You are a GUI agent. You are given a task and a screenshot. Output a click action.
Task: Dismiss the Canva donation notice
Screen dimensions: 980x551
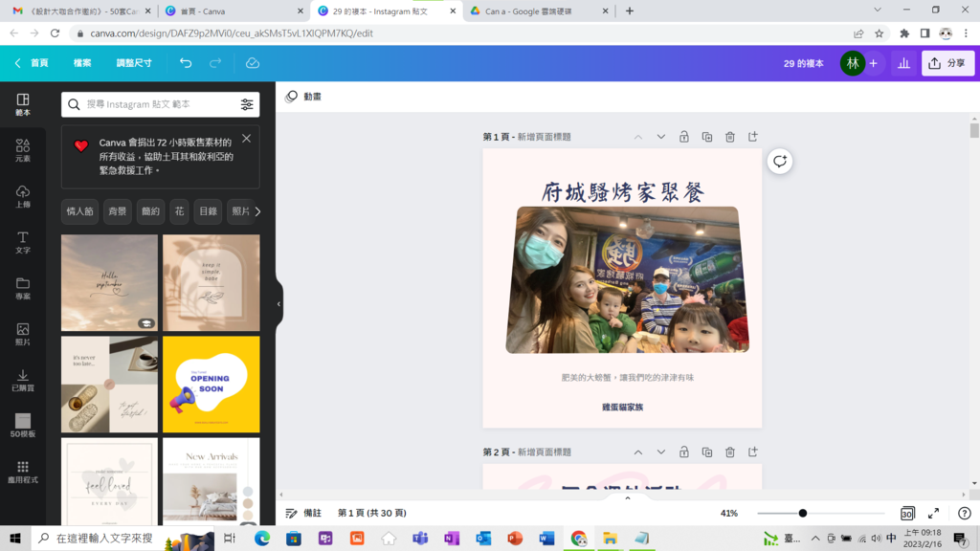[246, 139]
